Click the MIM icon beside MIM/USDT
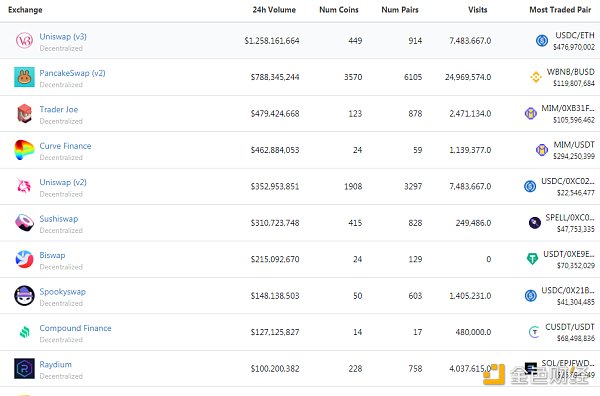This screenshot has height=396, width=600. tap(542, 150)
